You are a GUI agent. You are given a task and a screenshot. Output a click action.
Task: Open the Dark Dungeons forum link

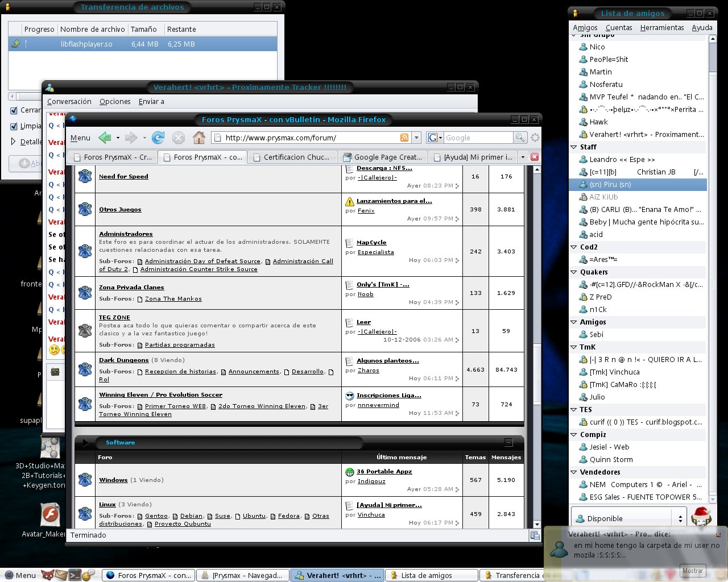[123, 360]
